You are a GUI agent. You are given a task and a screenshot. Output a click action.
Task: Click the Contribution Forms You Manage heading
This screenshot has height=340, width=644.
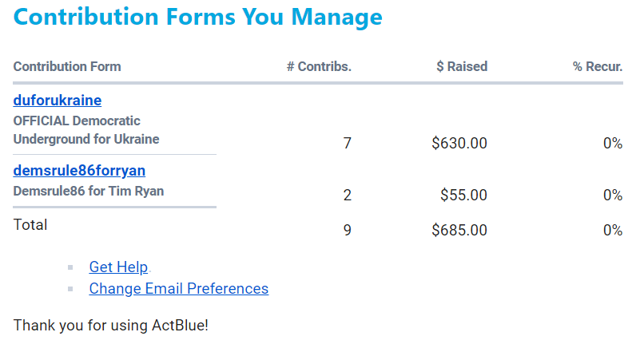(198, 17)
